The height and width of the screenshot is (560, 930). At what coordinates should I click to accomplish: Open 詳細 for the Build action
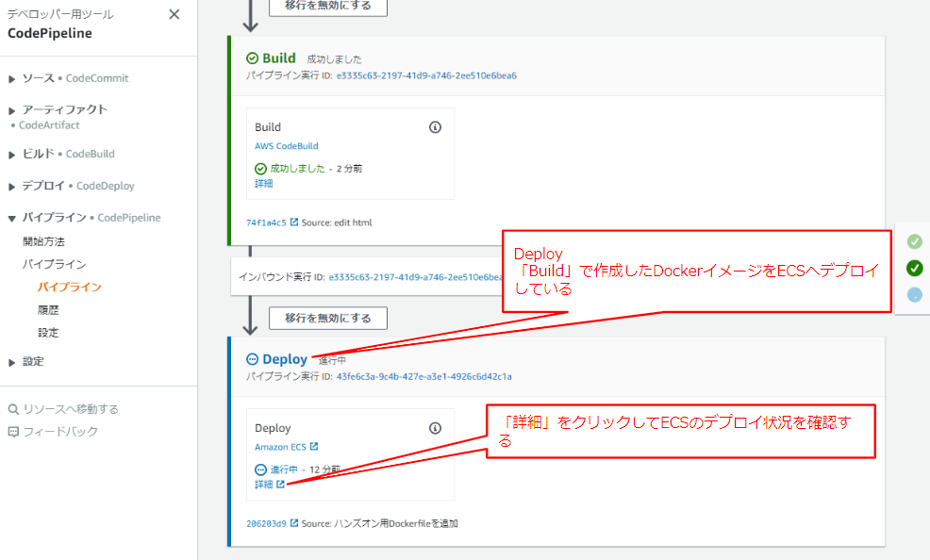coord(264,184)
